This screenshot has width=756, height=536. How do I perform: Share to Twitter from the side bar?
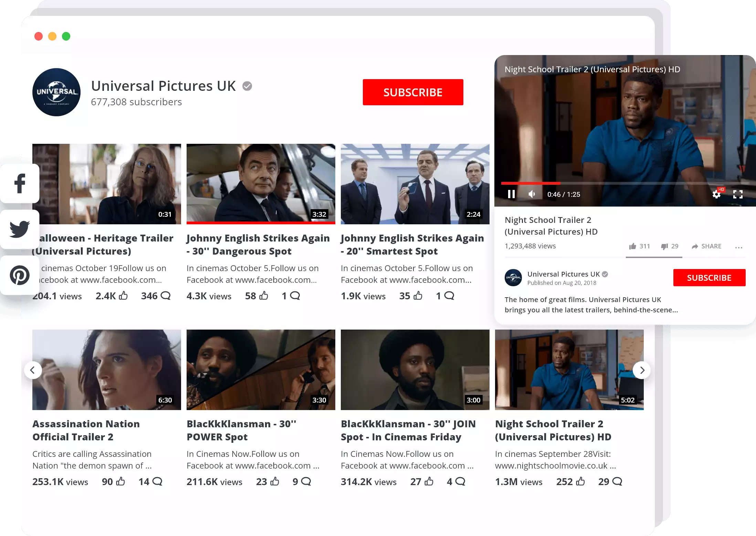(x=20, y=229)
